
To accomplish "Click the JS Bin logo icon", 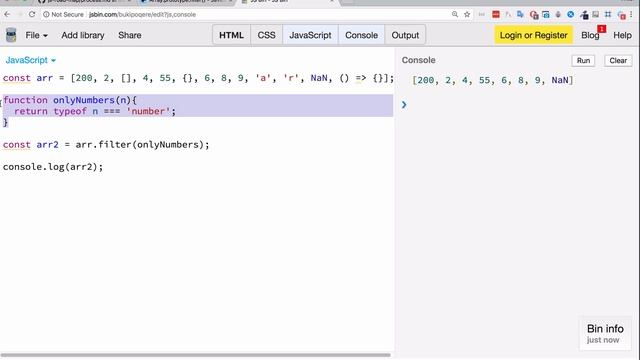I will pos(11,36).
